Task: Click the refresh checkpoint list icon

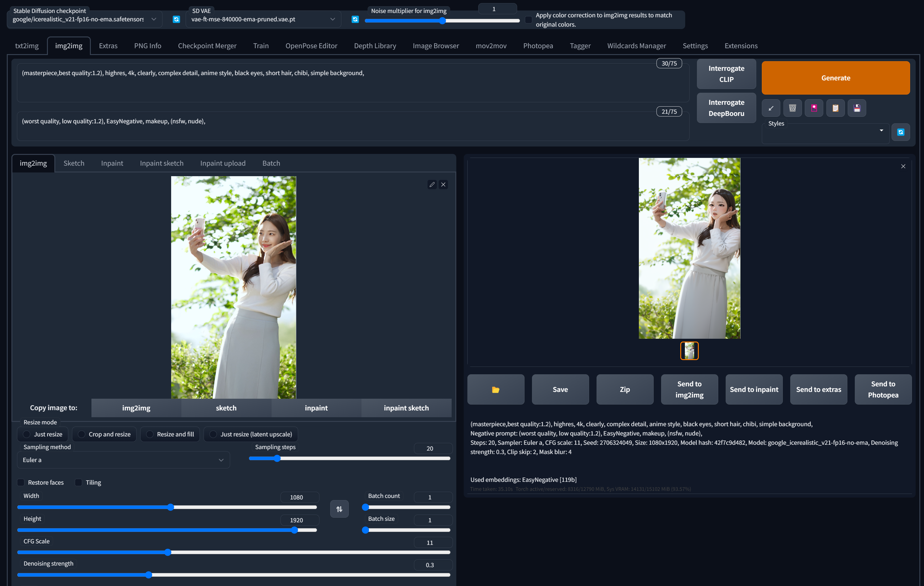Action: click(176, 19)
